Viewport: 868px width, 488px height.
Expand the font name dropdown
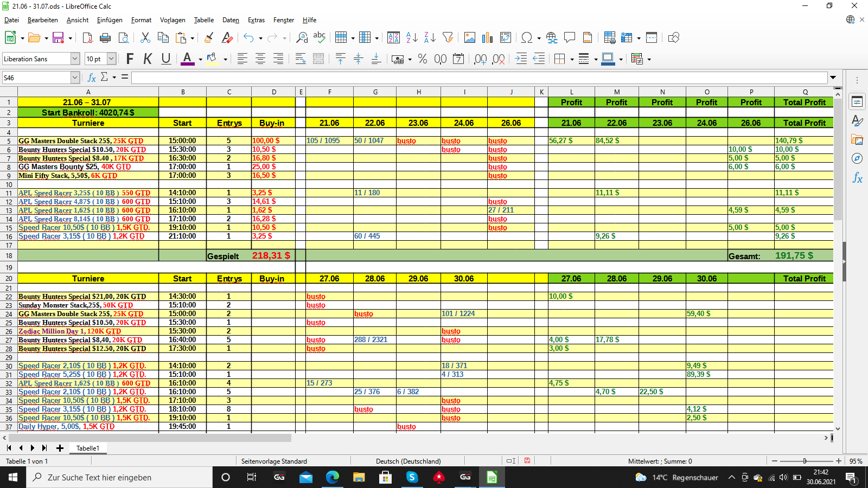[x=75, y=59]
